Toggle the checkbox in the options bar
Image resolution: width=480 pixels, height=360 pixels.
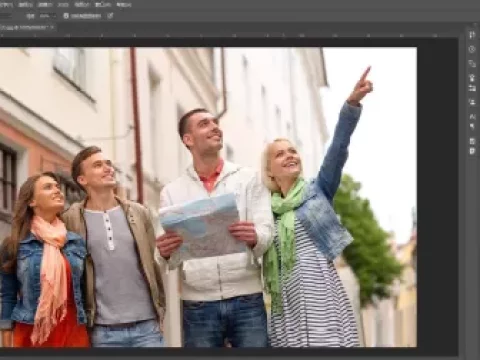click(66, 16)
